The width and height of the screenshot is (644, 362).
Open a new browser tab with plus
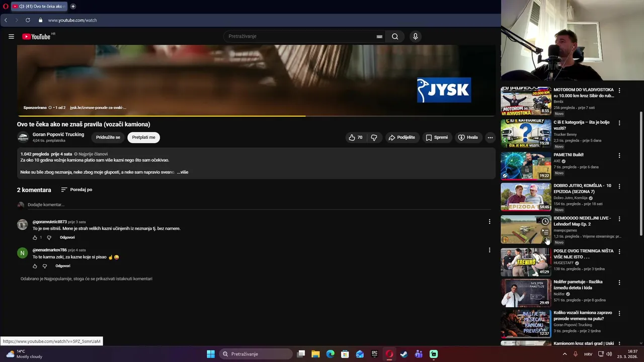[73, 6]
